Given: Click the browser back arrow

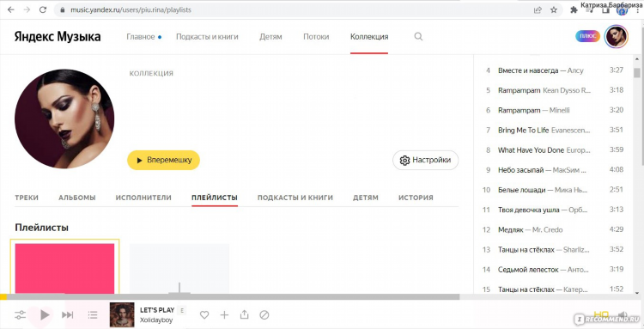Looking at the screenshot, I should click(x=10, y=9).
